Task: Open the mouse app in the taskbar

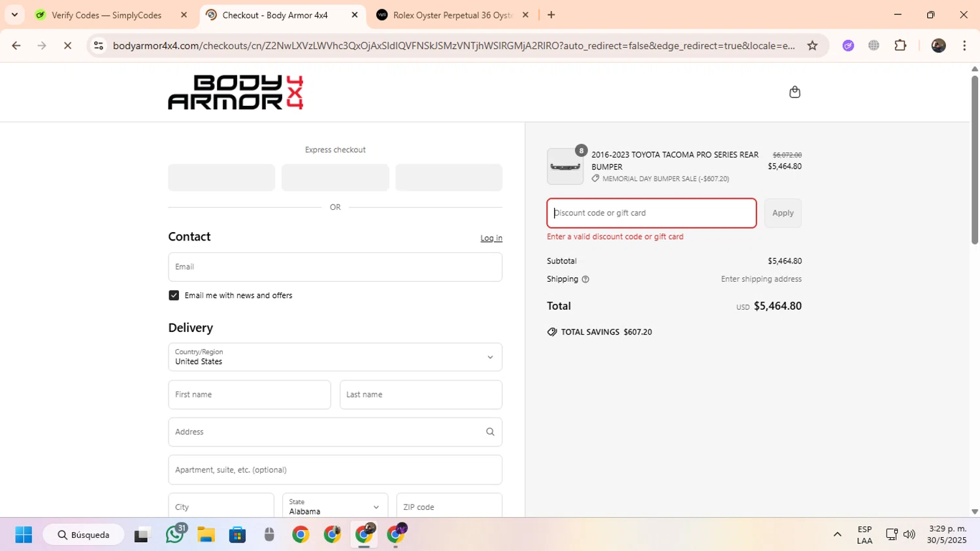Action: [269, 535]
